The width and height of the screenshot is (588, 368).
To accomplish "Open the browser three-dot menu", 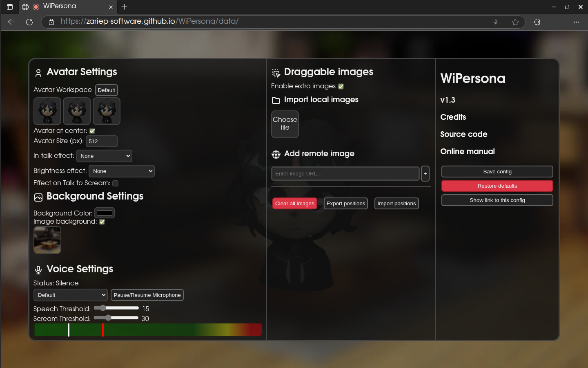I will (x=577, y=22).
